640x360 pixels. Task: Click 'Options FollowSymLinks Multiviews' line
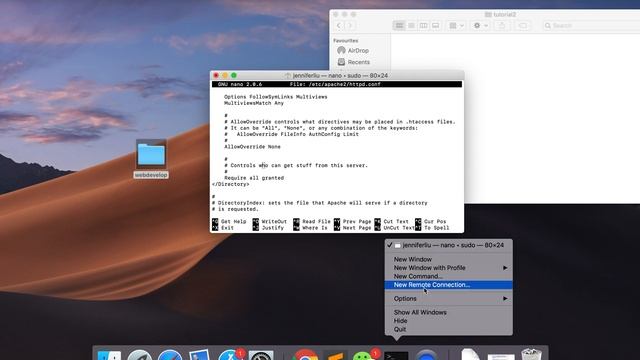point(276,97)
